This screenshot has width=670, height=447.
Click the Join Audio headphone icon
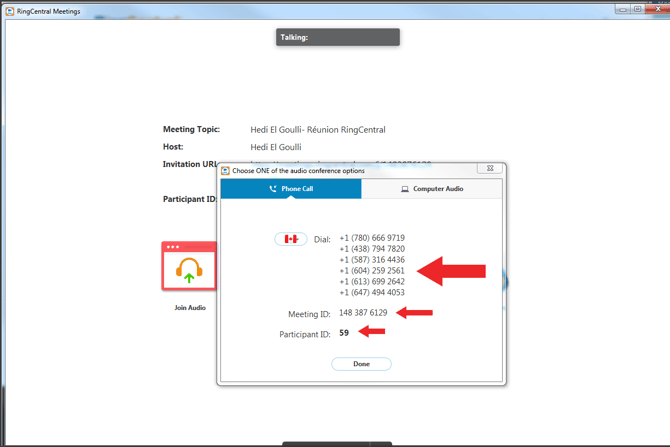[x=189, y=266]
